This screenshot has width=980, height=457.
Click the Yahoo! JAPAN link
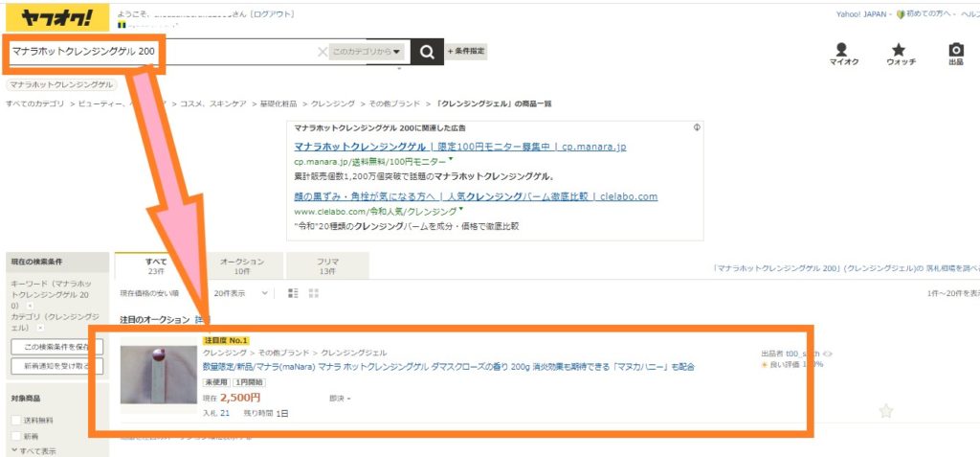tap(860, 14)
